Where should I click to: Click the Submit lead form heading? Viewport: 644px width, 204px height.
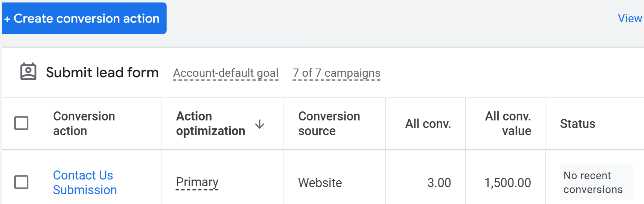pos(102,72)
